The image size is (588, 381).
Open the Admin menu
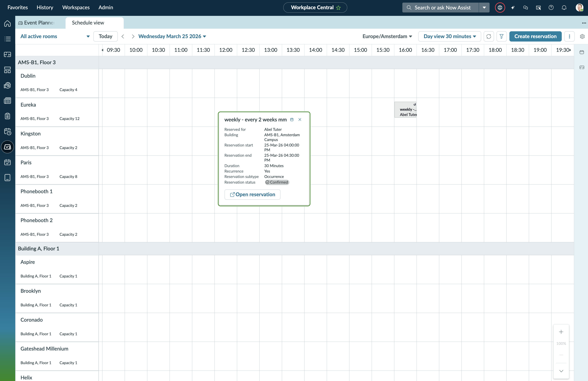click(106, 7)
